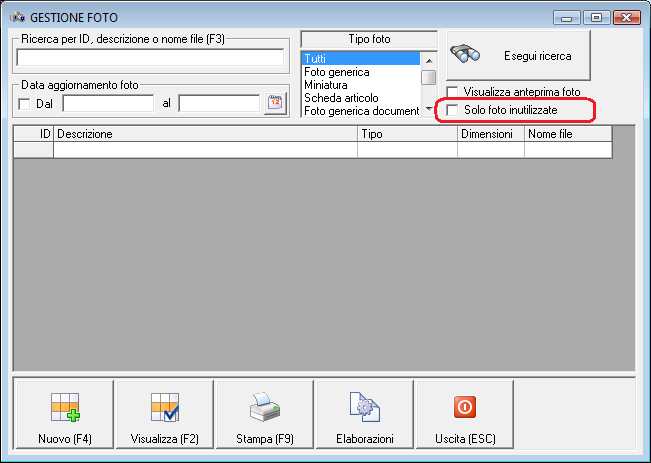Select Tutti in Tipo foto list
651x463 pixels.
[x=361, y=59]
